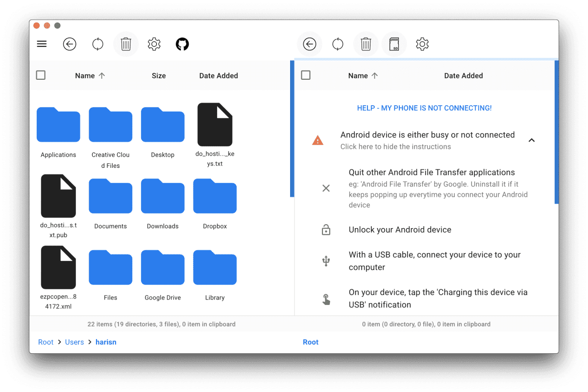Select all device files via header checkbox
Screen dimensions: 588x392
306,75
